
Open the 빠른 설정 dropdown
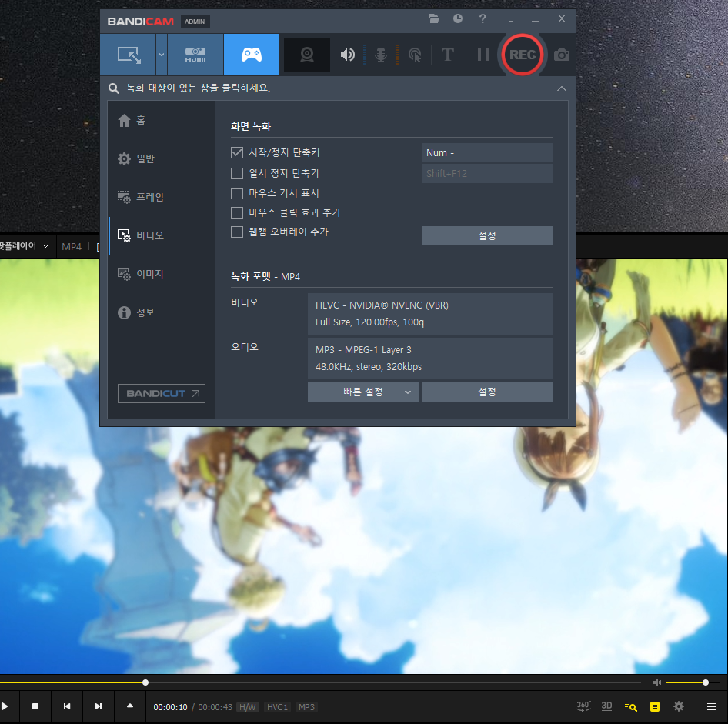click(363, 392)
